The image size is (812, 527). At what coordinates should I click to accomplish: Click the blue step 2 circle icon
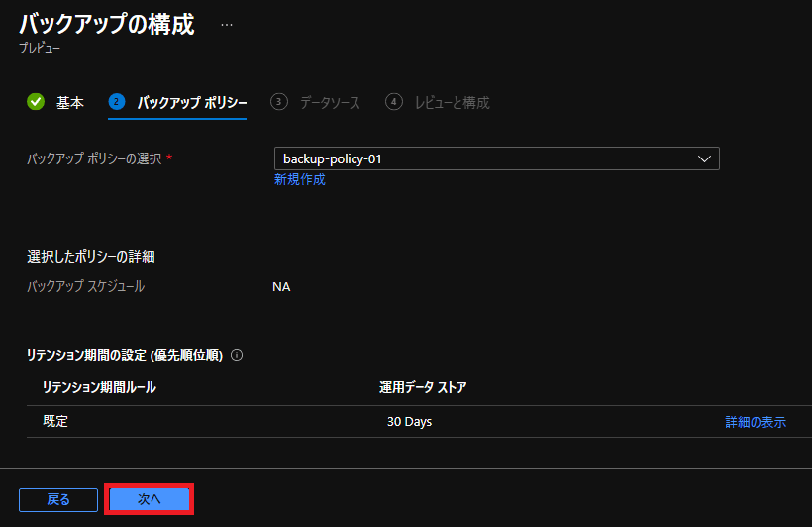coord(117,102)
